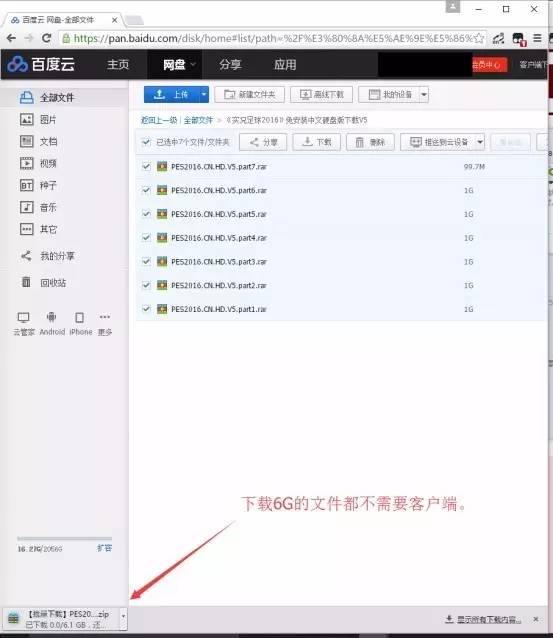Close the 百度云 browser tab
Viewport: 553px width, 638px height.
tap(114, 20)
